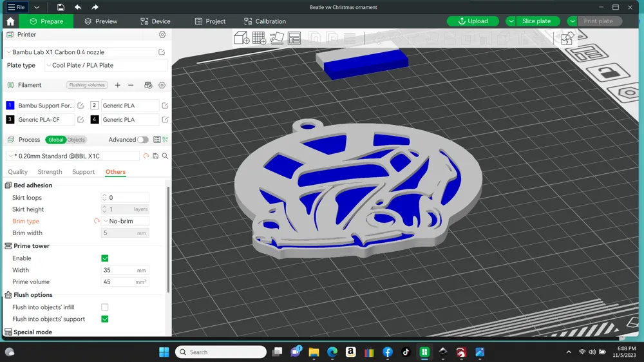Click filament 1 blue color swatch
This screenshot has width=644, height=362.
[x=10, y=106]
